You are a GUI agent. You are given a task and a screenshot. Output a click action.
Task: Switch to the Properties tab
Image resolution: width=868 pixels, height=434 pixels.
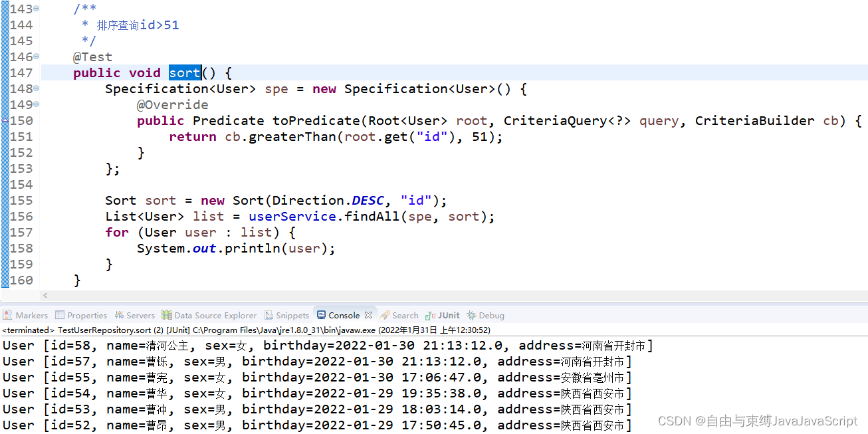(81, 315)
